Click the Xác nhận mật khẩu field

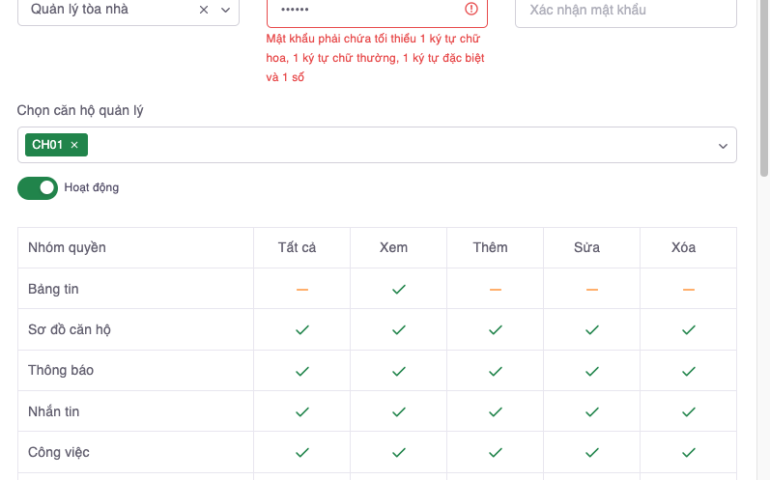pyautogui.click(x=625, y=10)
